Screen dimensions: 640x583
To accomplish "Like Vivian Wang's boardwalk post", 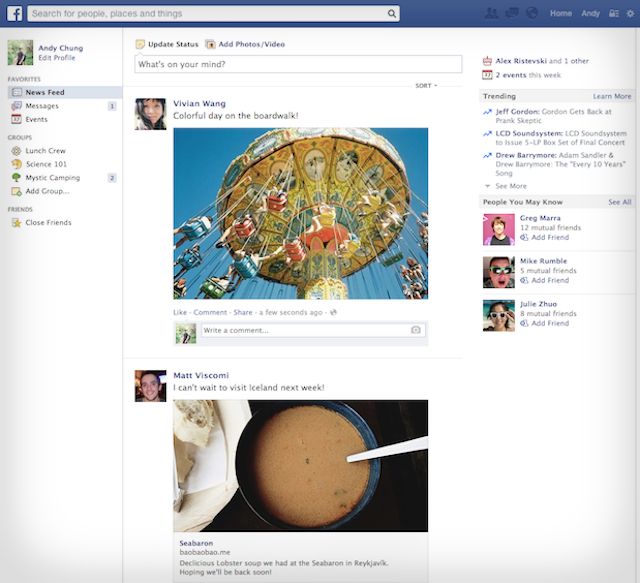I will [180, 312].
